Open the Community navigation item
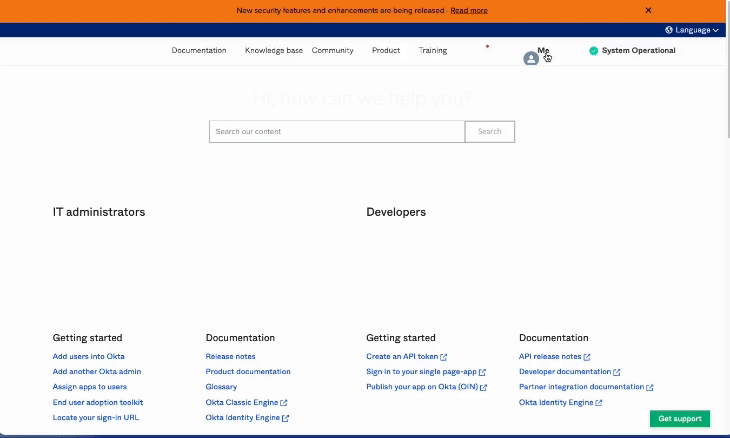The image size is (730, 438). pyautogui.click(x=332, y=50)
